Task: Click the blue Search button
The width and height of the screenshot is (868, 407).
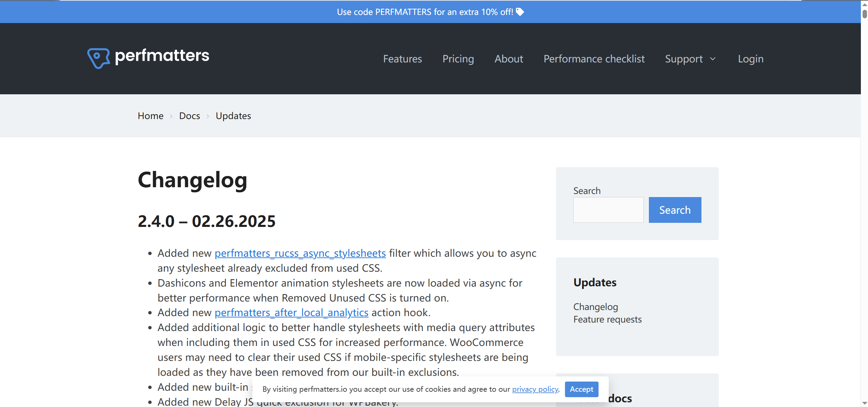Action: tap(674, 210)
